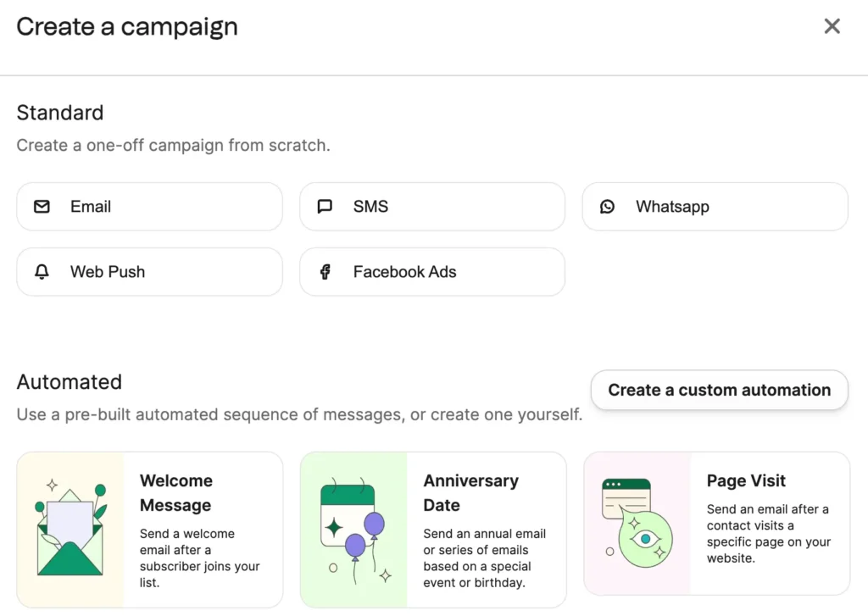The width and height of the screenshot is (868, 616).
Task: Open the Anniversary Date automation title
Action: [471, 492]
